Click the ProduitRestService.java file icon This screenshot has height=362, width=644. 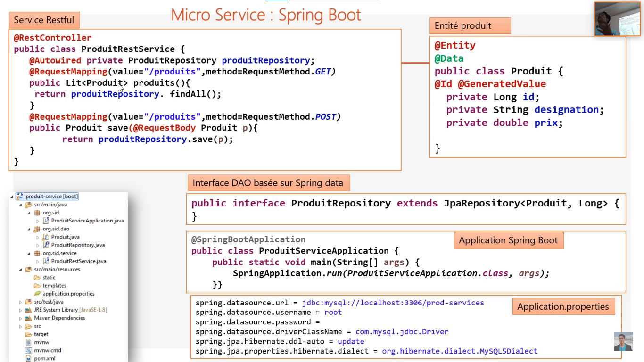pyautogui.click(x=46, y=261)
